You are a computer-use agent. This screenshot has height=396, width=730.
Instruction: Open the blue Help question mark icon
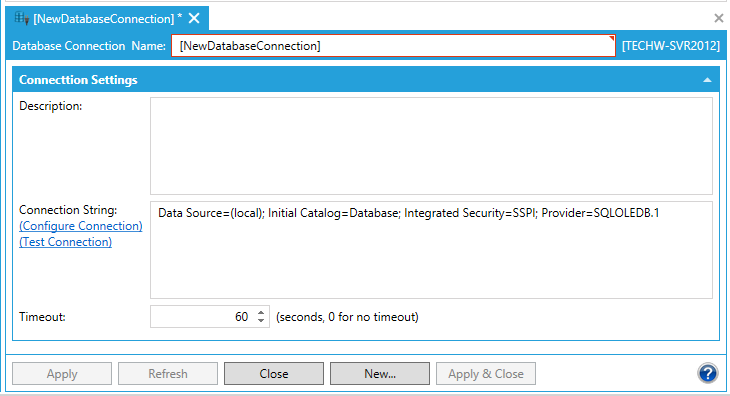(708, 373)
